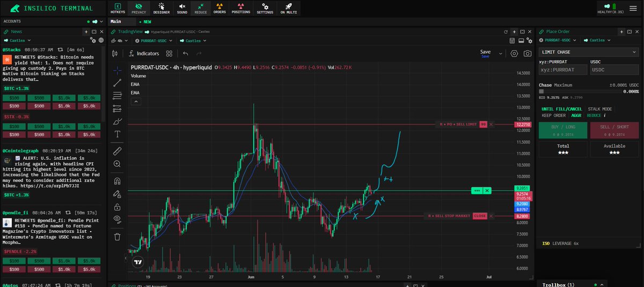
Task: Open Castles dropdown in News panel
Action: [17, 40]
